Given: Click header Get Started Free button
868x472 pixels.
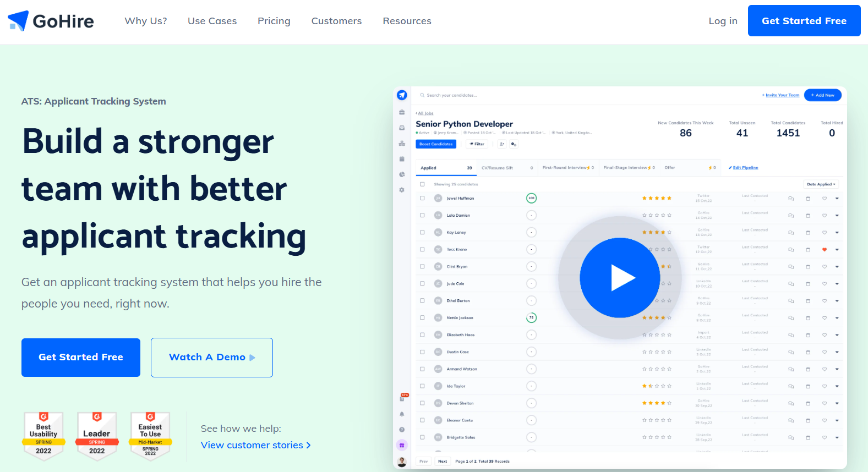Looking at the screenshot, I should [x=804, y=21].
